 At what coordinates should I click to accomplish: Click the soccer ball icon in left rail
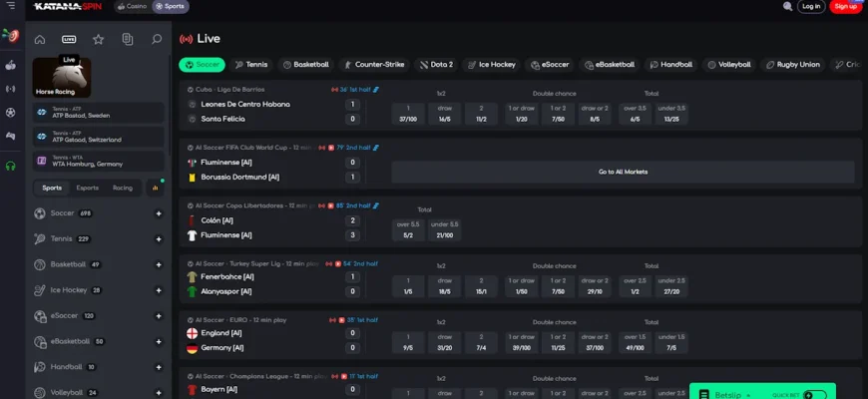tap(11, 113)
